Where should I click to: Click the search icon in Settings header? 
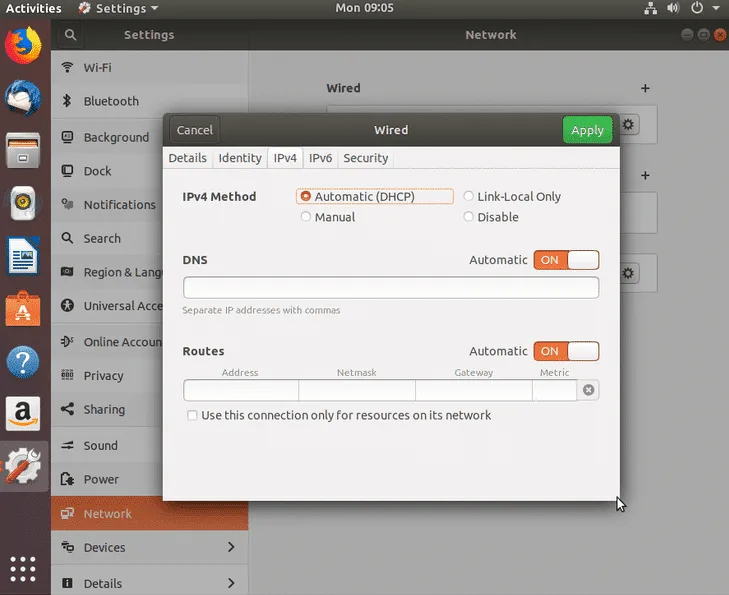(x=70, y=35)
